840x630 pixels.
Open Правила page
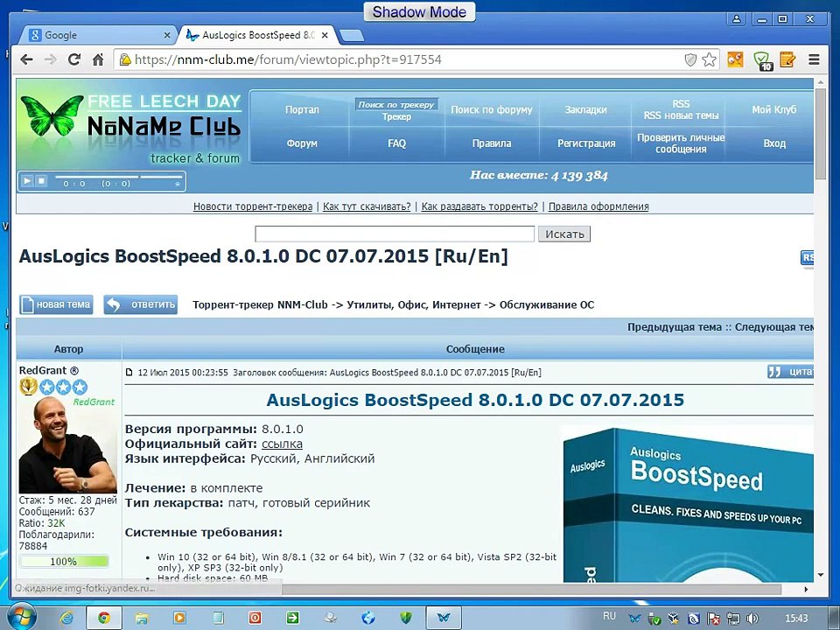(491, 143)
